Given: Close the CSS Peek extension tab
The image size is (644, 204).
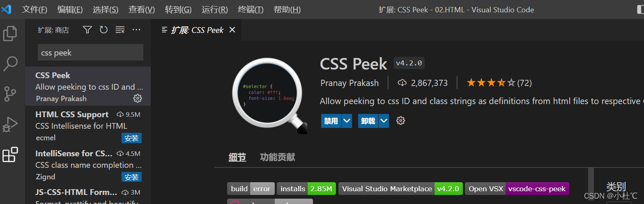Looking at the screenshot, I should [x=232, y=30].
